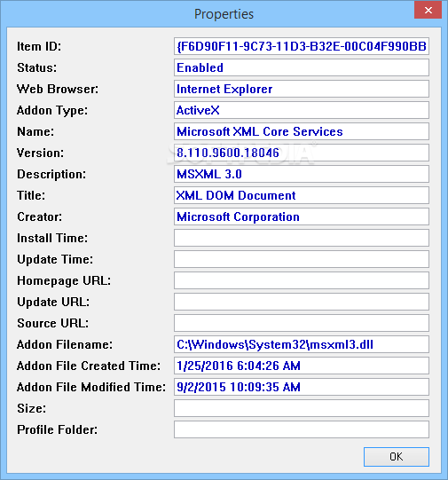448x480 pixels.
Task: Click the "Update Time:" label
Action: pyautogui.click(x=55, y=260)
